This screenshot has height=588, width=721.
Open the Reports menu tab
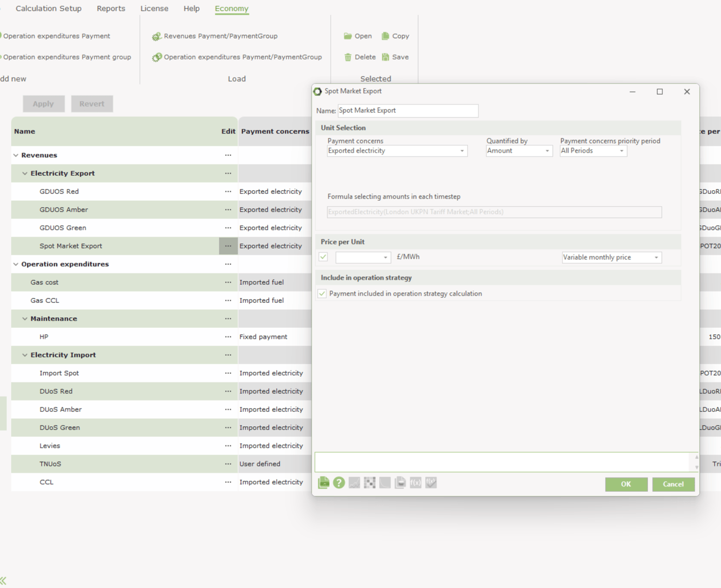111,9
